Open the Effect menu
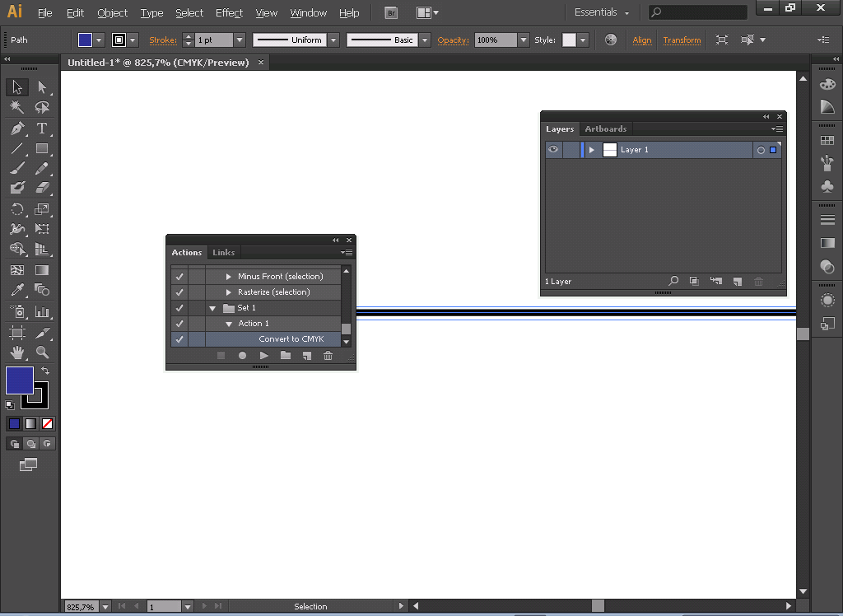The image size is (843, 616). click(x=229, y=13)
